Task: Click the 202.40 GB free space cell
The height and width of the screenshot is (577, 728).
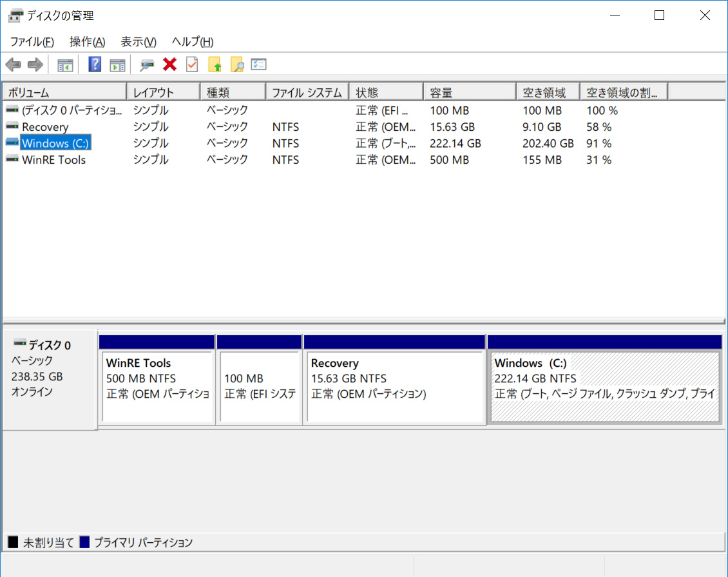Action: pyautogui.click(x=548, y=143)
